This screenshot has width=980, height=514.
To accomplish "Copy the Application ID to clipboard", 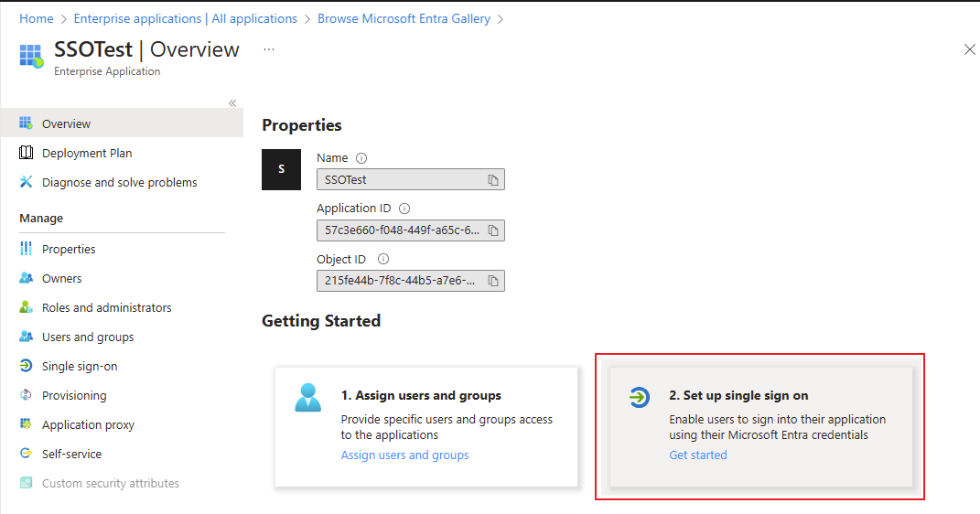I will coord(493,230).
